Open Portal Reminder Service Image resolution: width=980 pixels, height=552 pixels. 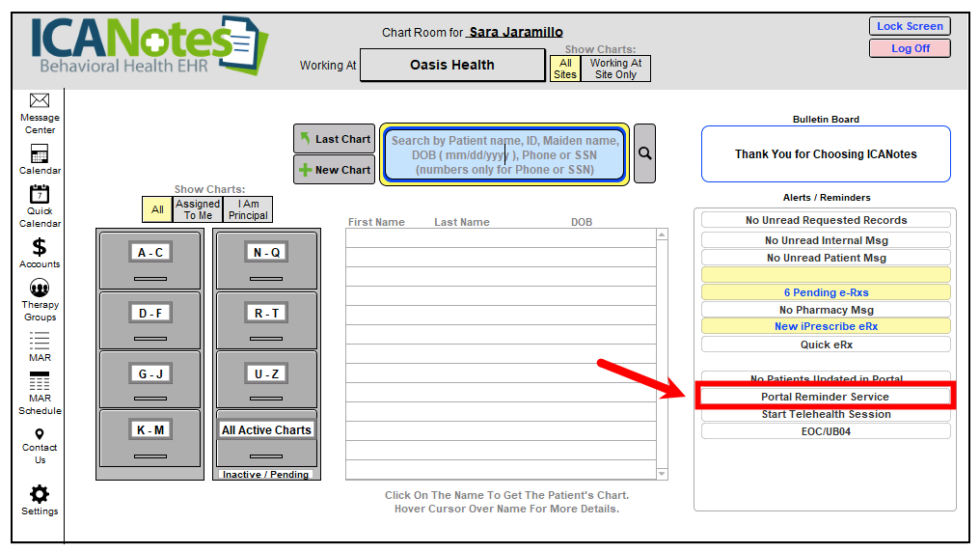[826, 397]
